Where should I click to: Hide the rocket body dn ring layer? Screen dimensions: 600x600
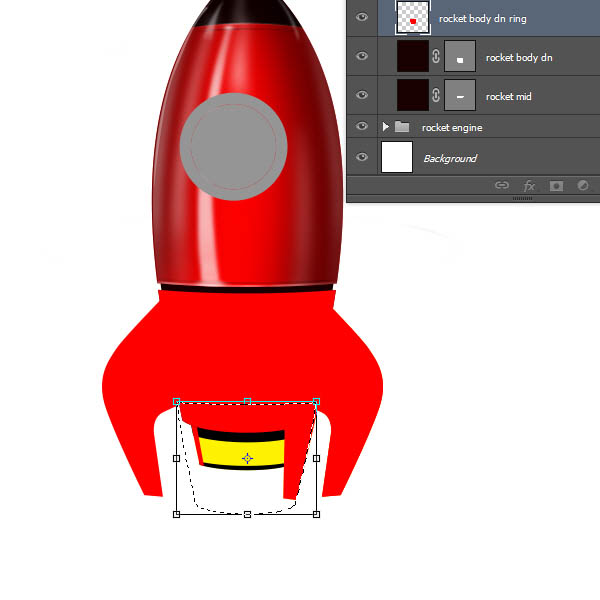pyautogui.click(x=363, y=18)
